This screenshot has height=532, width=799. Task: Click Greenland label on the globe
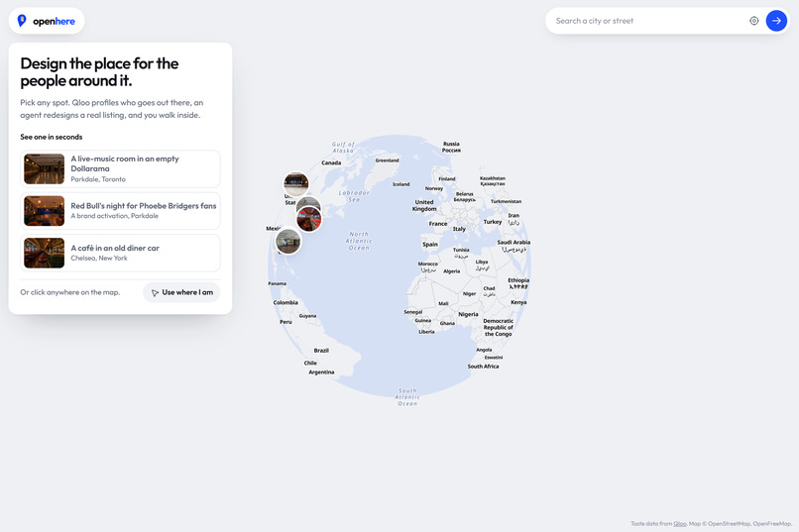[388, 160]
